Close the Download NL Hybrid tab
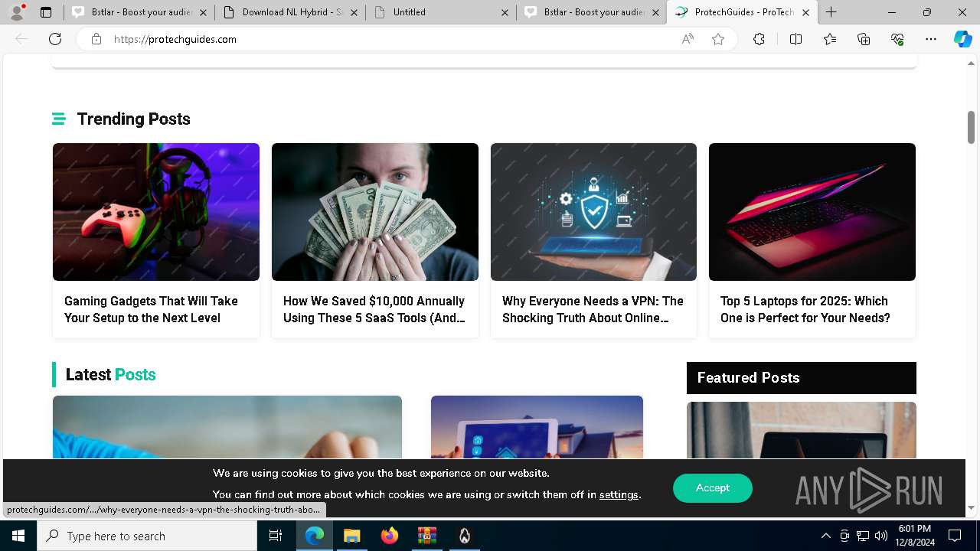The height and width of the screenshot is (551, 980). coord(354,12)
